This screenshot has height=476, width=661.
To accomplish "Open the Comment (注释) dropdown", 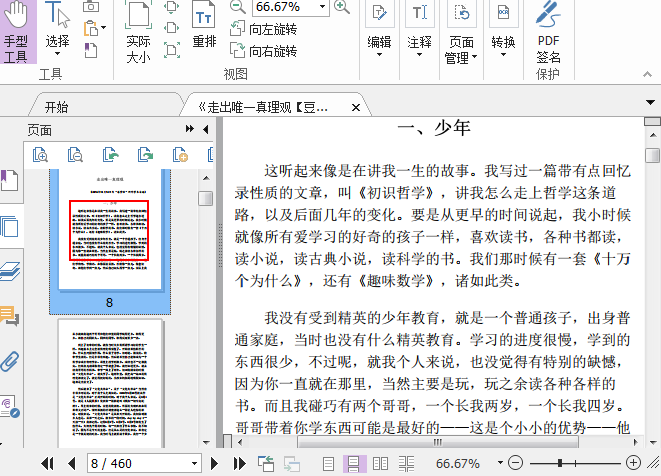I will coord(419,30).
